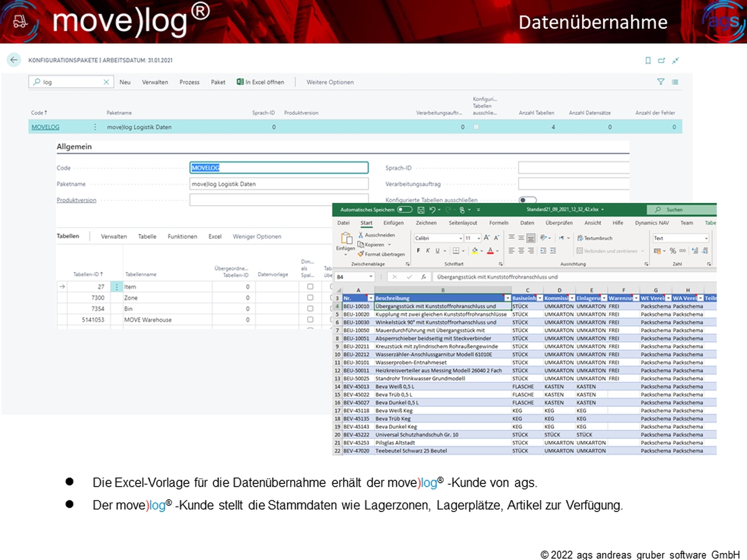The height and width of the screenshot is (560, 747).
Task: Decrease font size with smaller A
Action: pos(496,238)
